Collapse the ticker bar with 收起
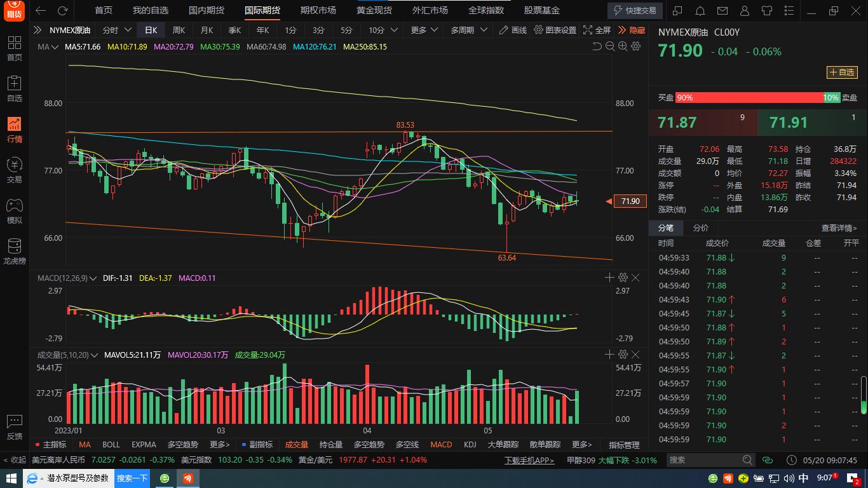 (x=14, y=460)
